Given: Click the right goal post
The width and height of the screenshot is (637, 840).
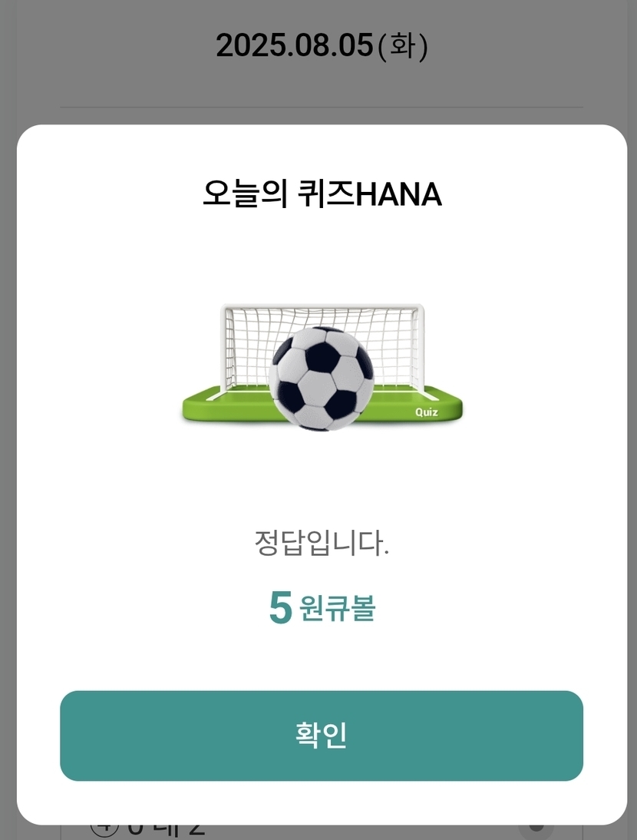Looking at the screenshot, I should click(x=421, y=349).
